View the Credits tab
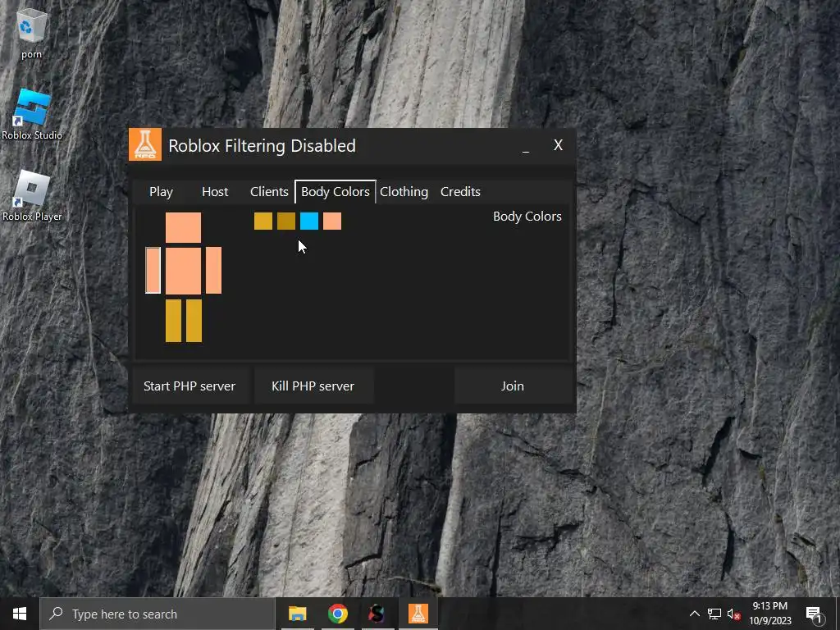The height and width of the screenshot is (630, 840). tap(460, 192)
